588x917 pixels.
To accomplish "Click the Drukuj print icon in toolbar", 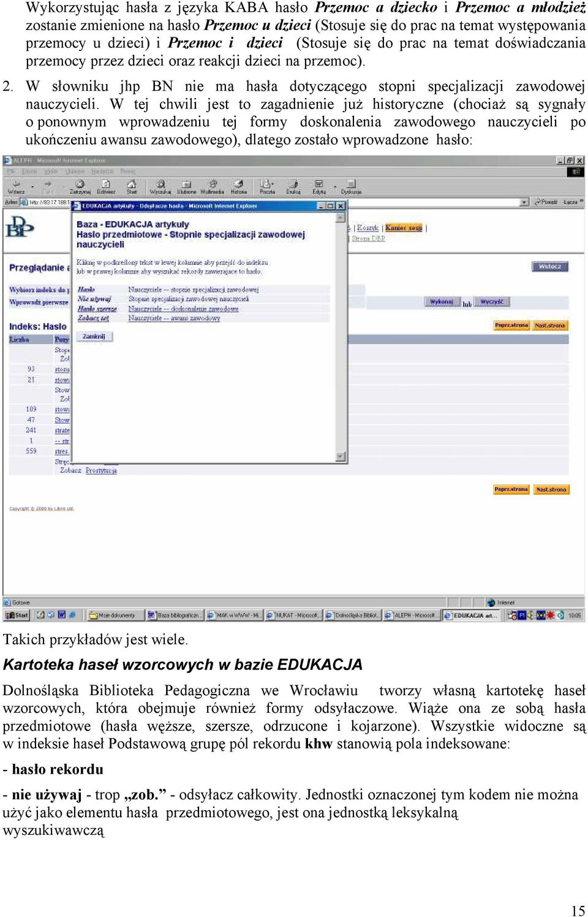I will coord(293,186).
